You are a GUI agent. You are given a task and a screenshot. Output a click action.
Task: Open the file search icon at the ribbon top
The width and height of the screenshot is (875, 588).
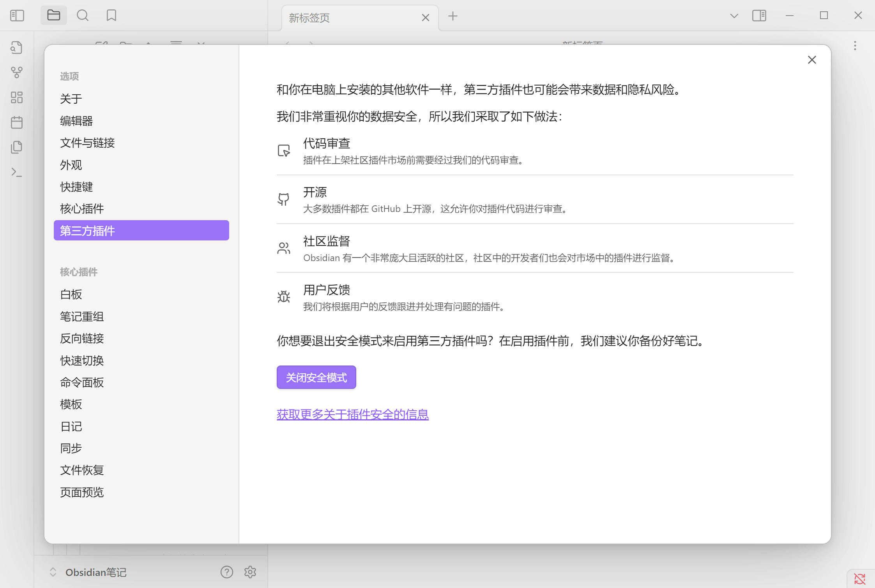17,48
